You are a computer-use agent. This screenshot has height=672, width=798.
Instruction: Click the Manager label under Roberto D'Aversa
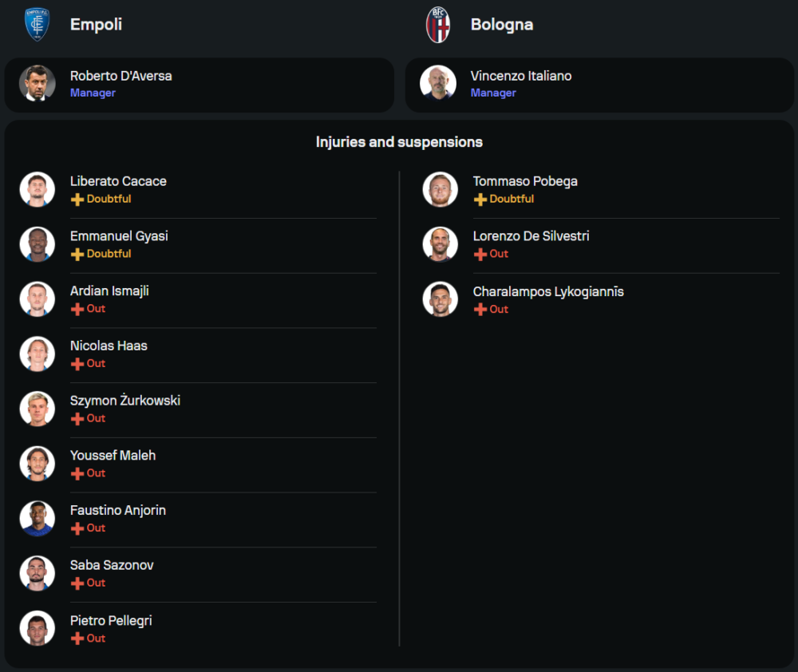93,93
